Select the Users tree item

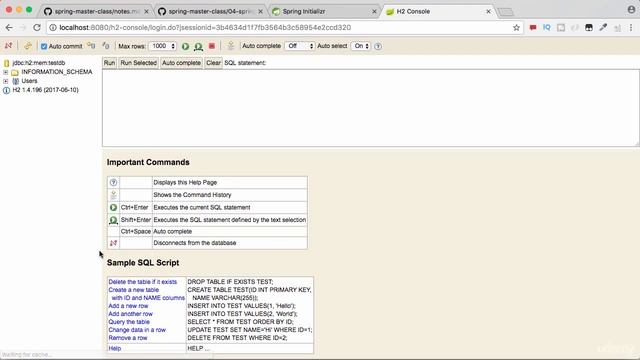coord(29,81)
